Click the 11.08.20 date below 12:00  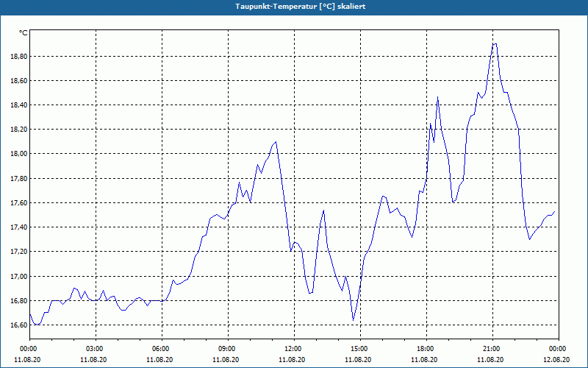pyautogui.click(x=292, y=360)
